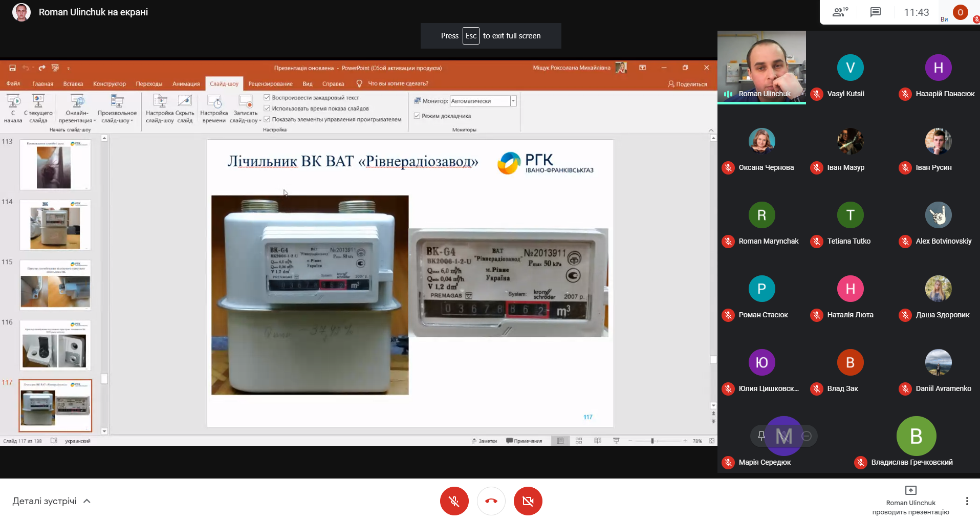Collapse Деталі зустрічі panel
This screenshot has height=521, width=980.
click(x=86, y=501)
